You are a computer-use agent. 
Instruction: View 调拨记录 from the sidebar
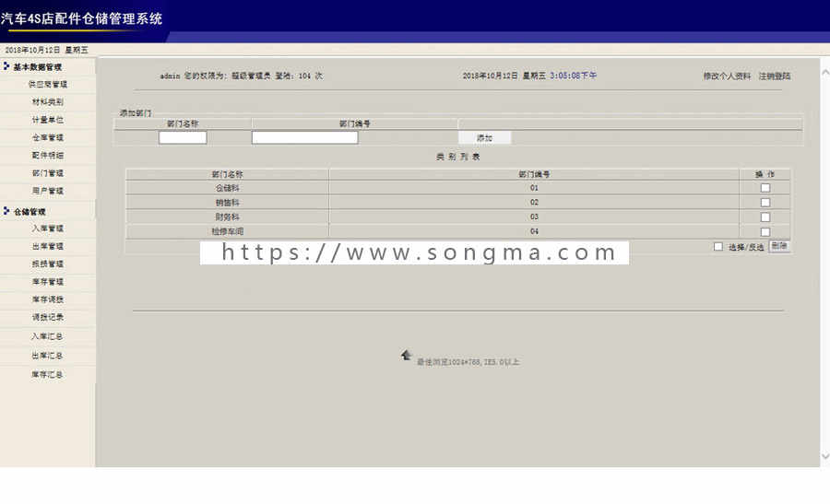point(48,317)
